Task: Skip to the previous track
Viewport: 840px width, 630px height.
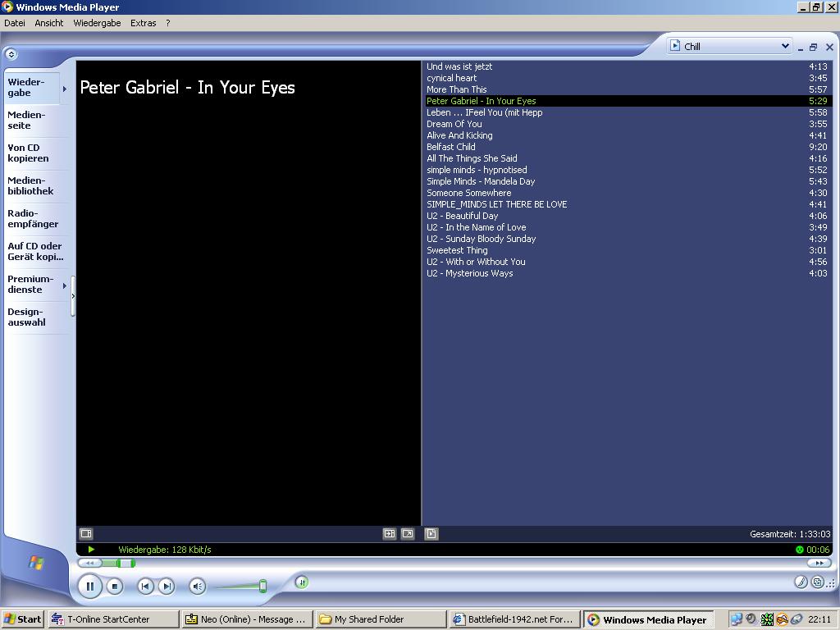Action: click(x=144, y=587)
